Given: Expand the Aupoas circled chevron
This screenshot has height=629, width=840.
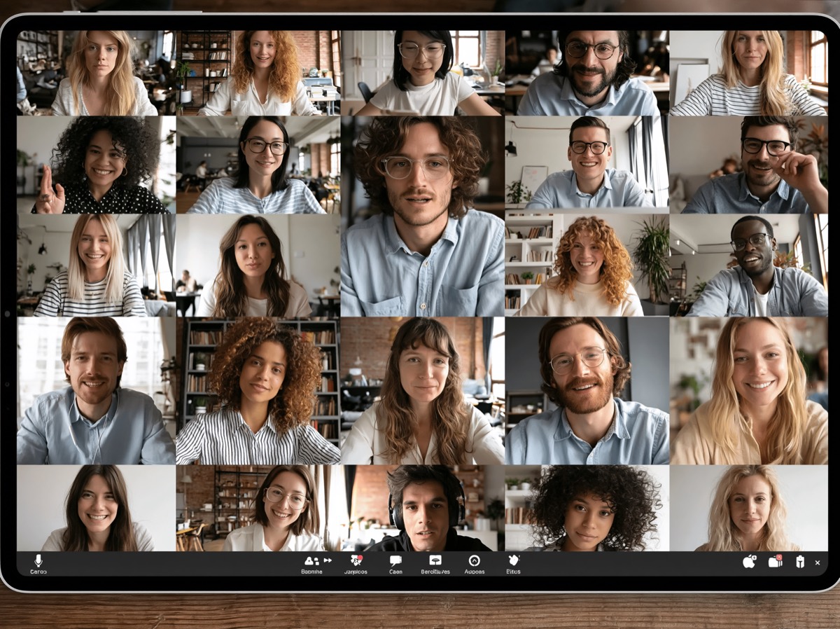Looking at the screenshot, I should click(x=474, y=560).
